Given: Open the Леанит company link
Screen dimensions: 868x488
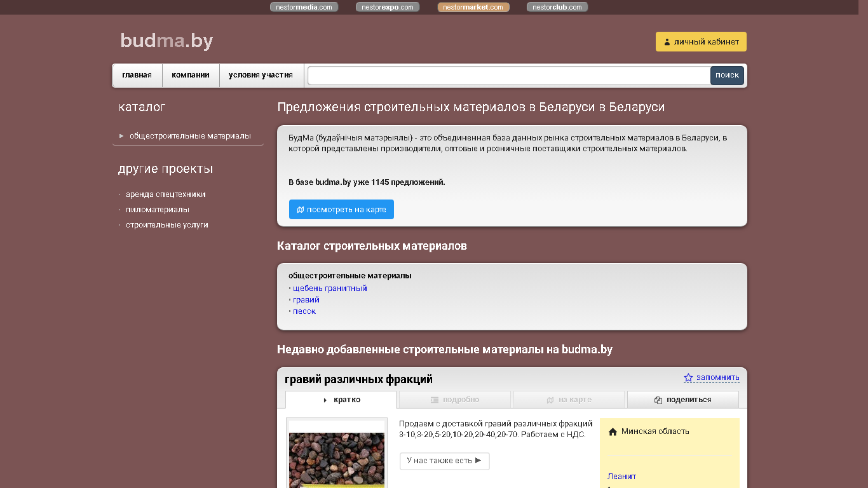Looking at the screenshot, I should [x=621, y=477].
